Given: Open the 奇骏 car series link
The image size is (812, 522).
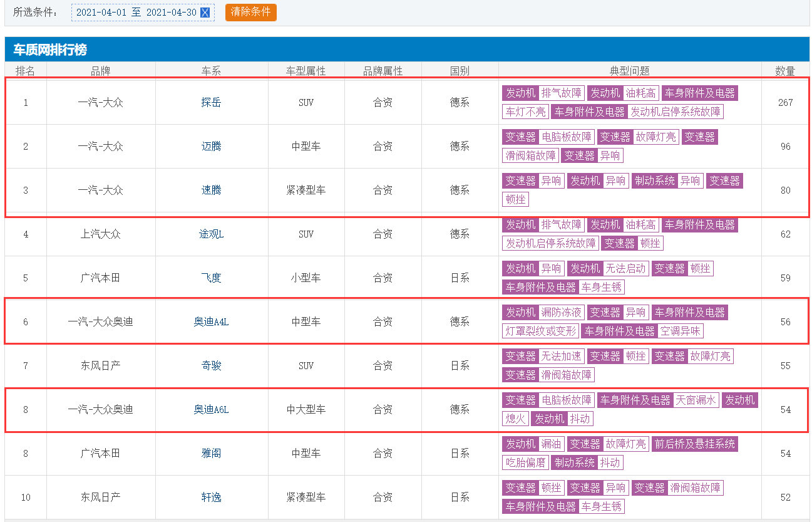Looking at the screenshot, I should coord(212,366).
